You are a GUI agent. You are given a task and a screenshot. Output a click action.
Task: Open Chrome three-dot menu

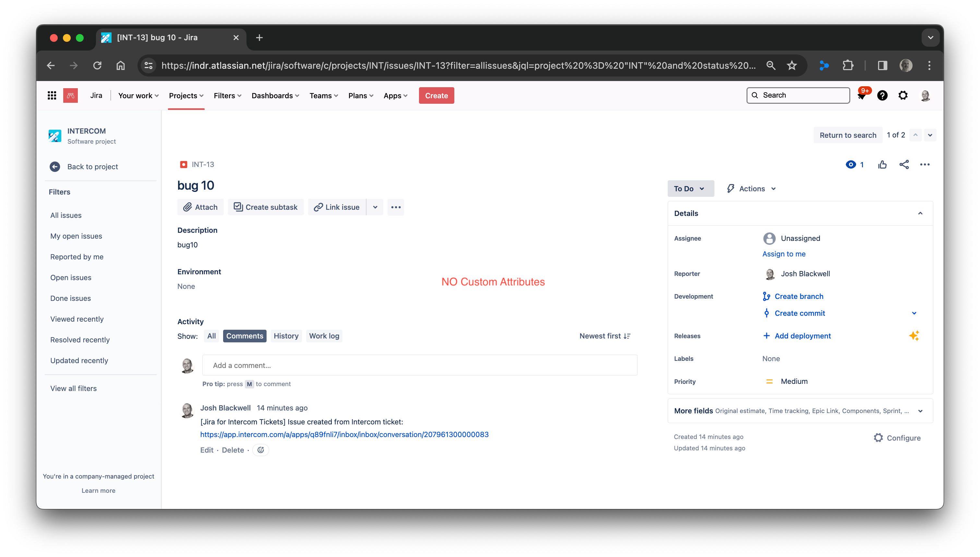coord(929,65)
